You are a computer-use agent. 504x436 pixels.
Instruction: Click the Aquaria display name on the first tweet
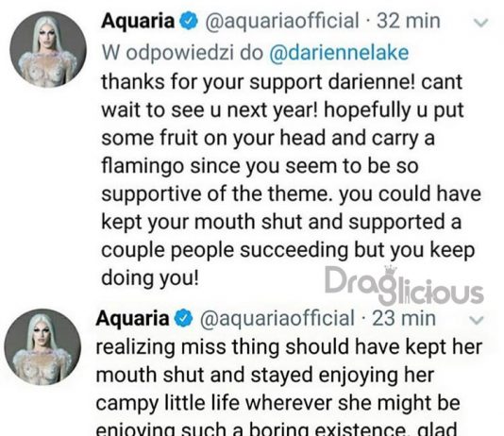pos(138,21)
